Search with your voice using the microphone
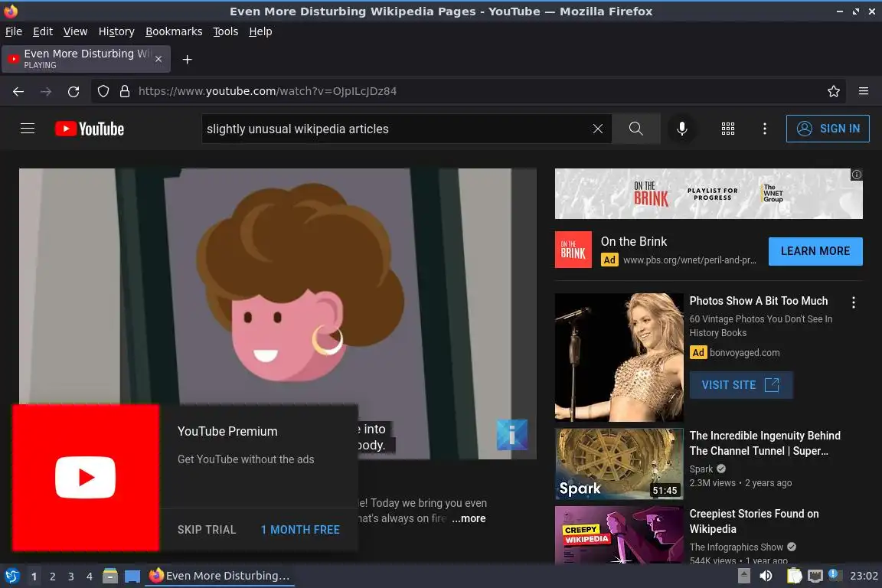This screenshot has height=588, width=882. coord(681,129)
